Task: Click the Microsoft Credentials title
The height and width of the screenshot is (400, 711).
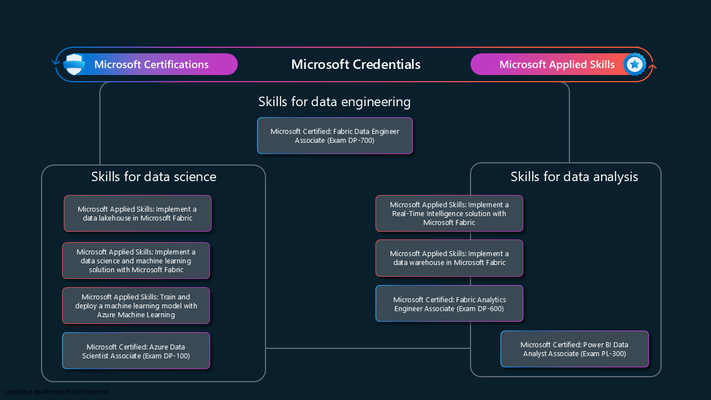Action: 356,64
